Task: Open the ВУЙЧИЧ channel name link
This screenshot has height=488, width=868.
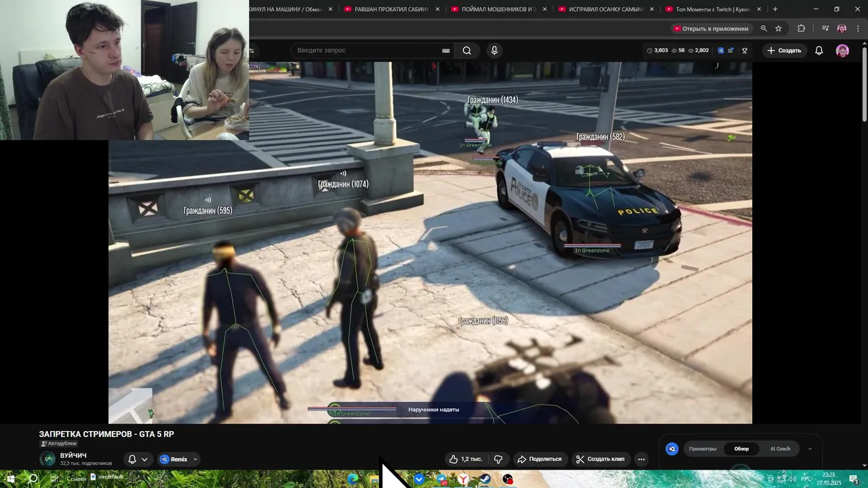Action: [73, 455]
